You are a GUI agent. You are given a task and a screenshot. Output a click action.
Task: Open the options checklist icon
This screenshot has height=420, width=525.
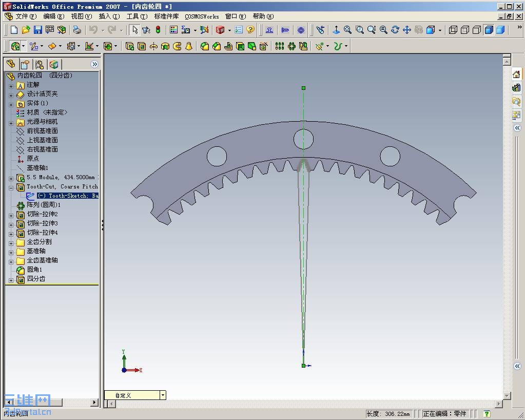pyautogui.click(x=239, y=30)
